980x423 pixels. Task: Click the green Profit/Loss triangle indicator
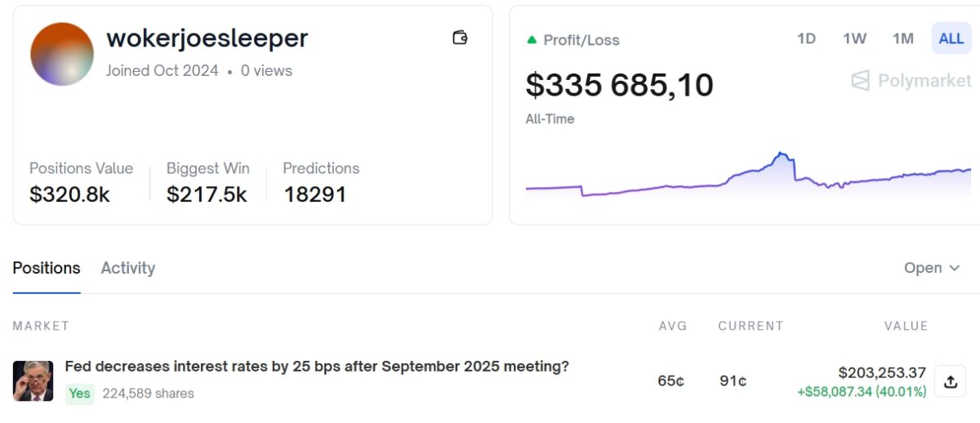(532, 39)
